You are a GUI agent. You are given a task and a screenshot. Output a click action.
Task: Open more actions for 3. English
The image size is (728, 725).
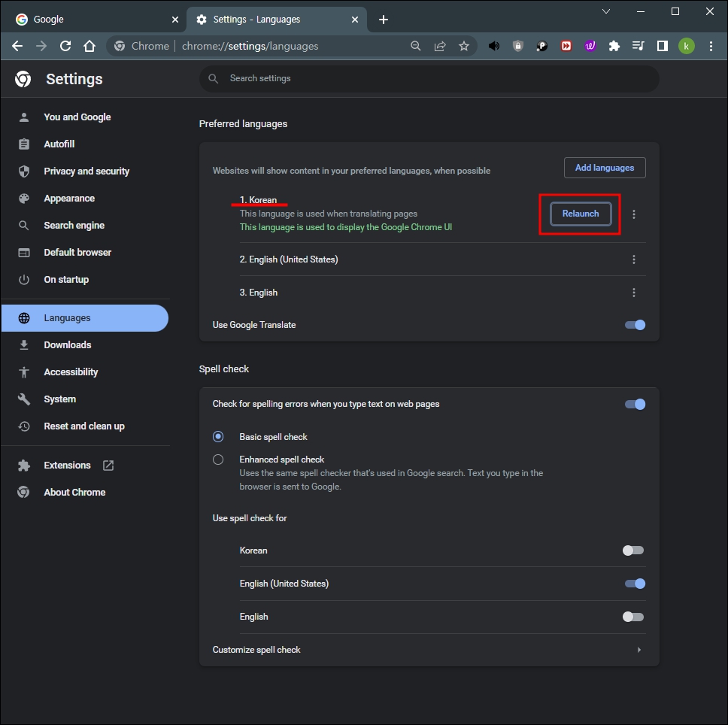point(634,293)
